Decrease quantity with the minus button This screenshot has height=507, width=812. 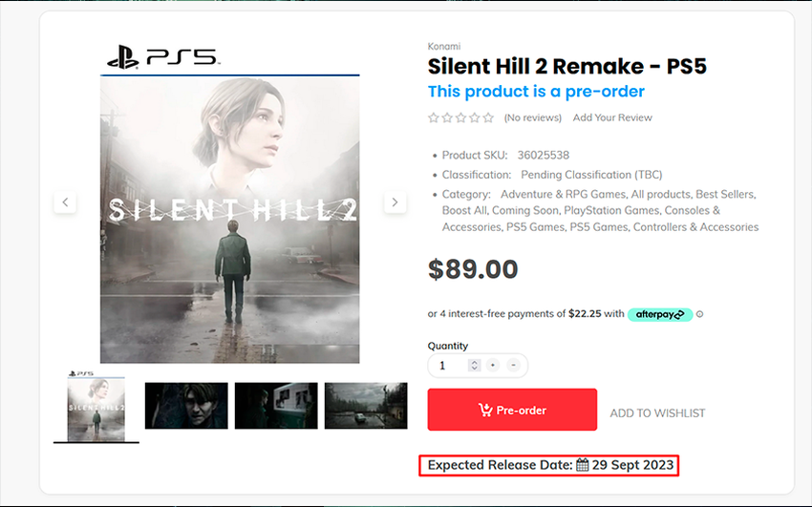click(514, 366)
